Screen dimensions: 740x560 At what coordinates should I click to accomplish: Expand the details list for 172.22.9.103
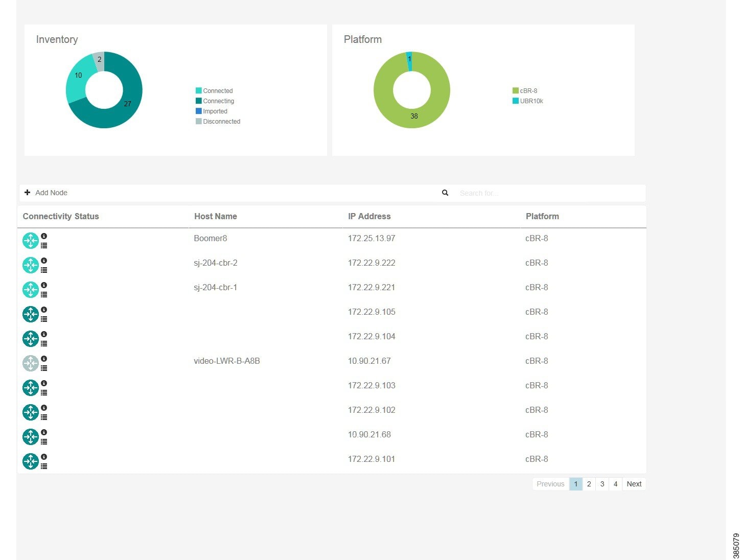point(44,392)
